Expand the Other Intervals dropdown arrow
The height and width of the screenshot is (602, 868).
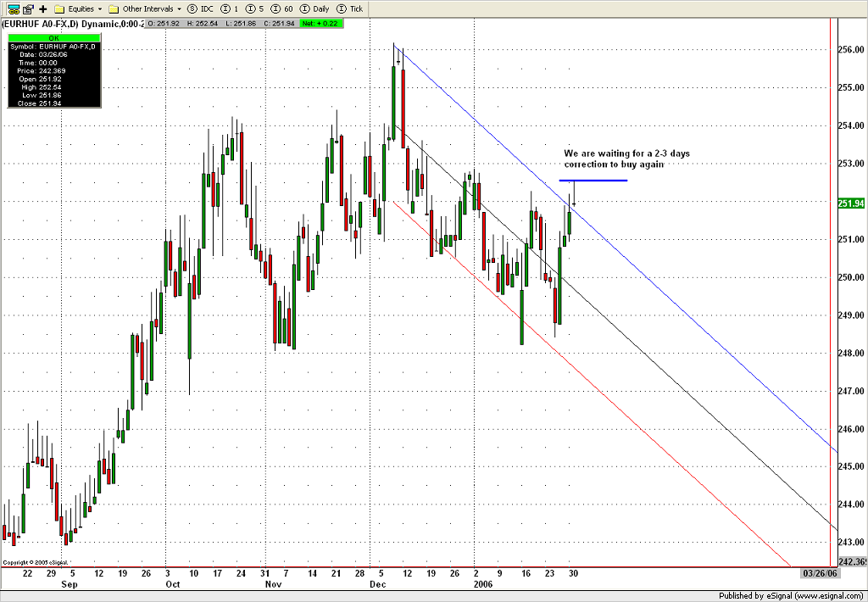tap(179, 8)
